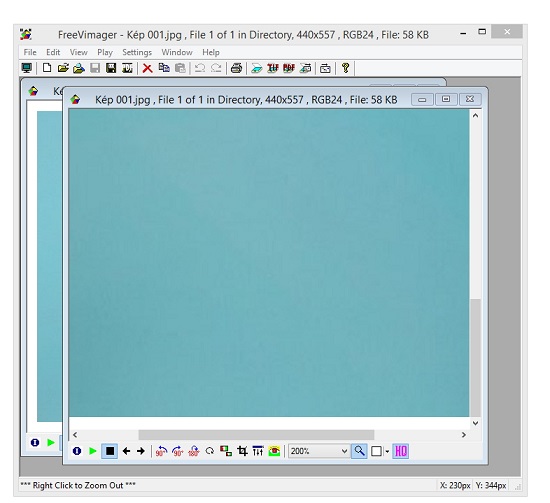Expand the background color dropdown arrow
Image resolution: width=550 pixels, height=503 pixels.
coord(387,451)
